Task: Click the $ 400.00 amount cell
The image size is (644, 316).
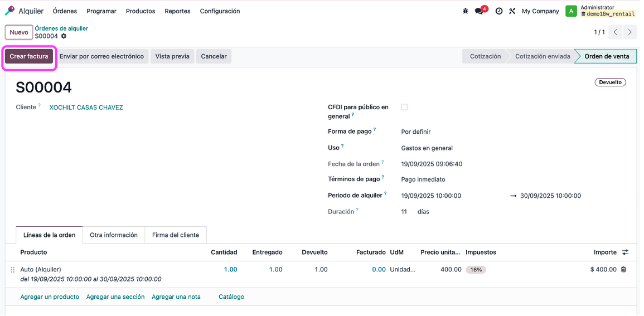Action: point(603,270)
